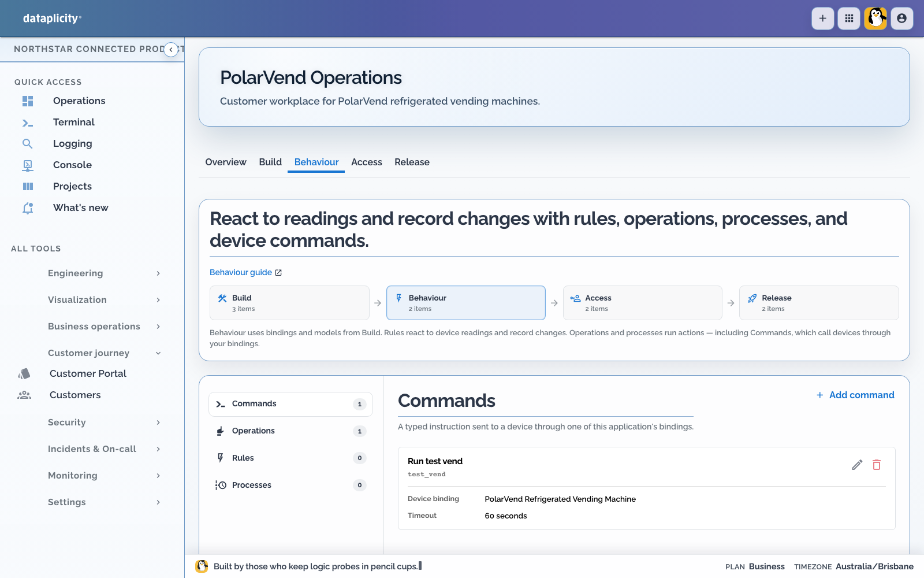Click PolarVend Refrigerated Vending Machine binding value
The height and width of the screenshot is (578, 924).
click(x=560, y=499)
